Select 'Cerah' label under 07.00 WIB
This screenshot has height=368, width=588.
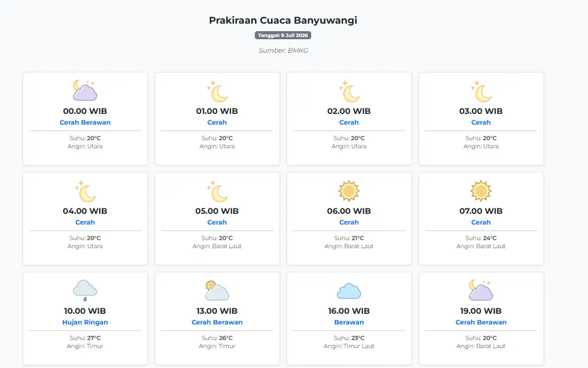point(481,222)
